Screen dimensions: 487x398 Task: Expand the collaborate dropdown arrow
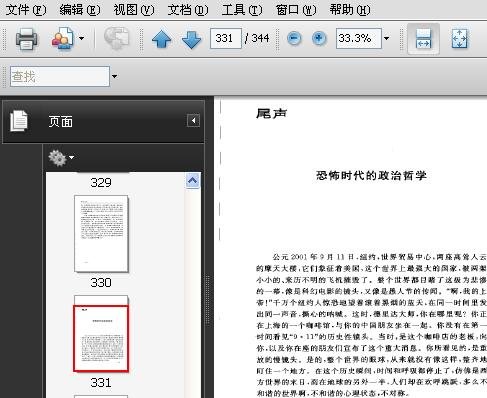pos(81,38)
